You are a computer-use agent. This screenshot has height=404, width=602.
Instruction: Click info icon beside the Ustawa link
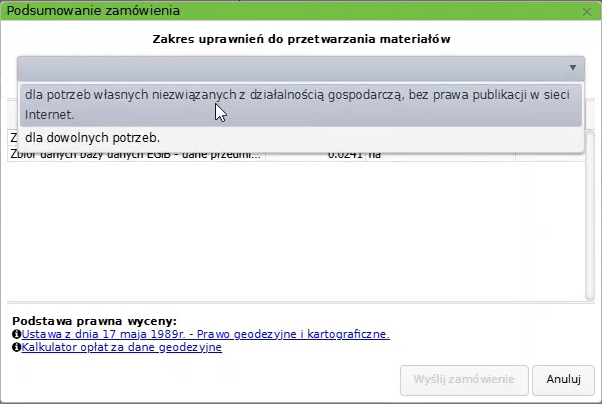17,334
